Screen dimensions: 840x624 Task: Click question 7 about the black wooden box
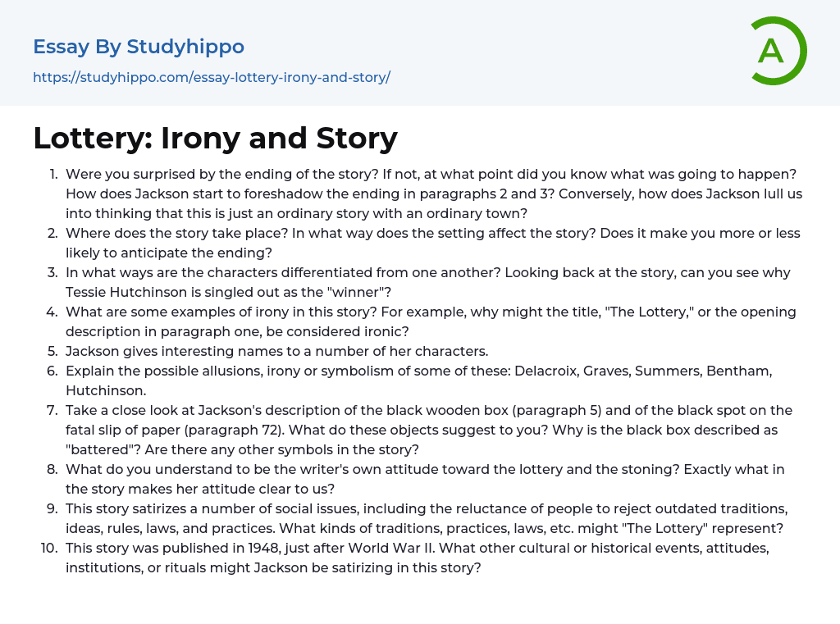(428, 430)
